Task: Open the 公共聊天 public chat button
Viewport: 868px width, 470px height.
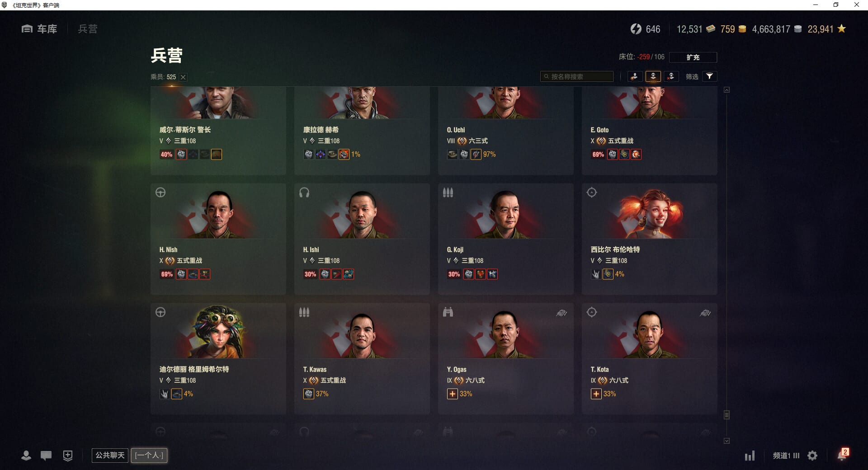Action: coord(110,455)
